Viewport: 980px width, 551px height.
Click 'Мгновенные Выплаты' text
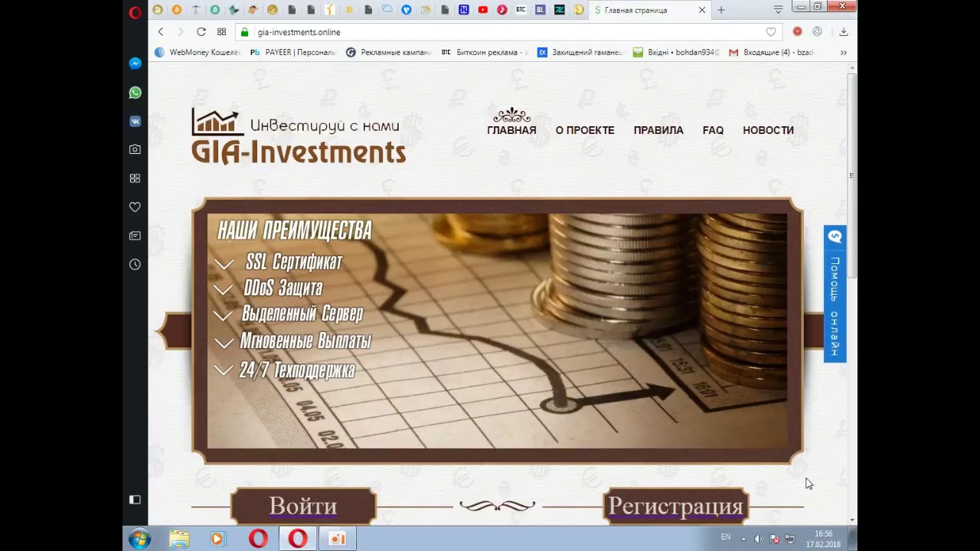pyautogui.click(x=305, y=341)
